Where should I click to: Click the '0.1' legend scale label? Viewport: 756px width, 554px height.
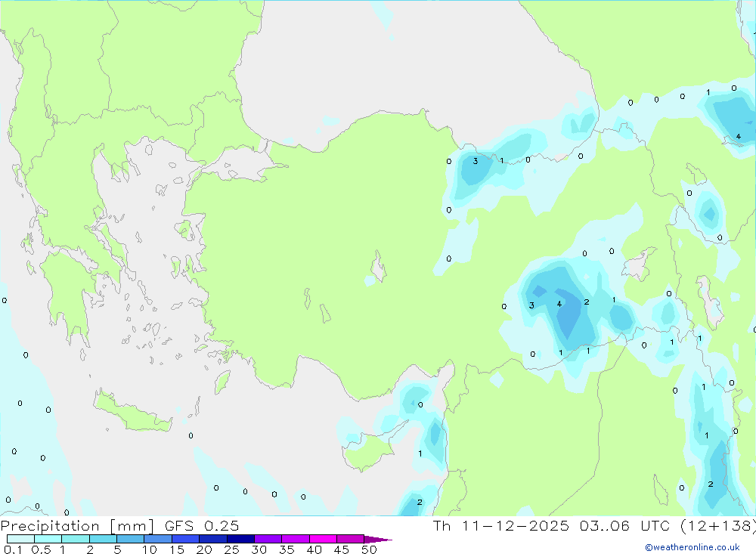pyautogui.click(x=13, y=549)
